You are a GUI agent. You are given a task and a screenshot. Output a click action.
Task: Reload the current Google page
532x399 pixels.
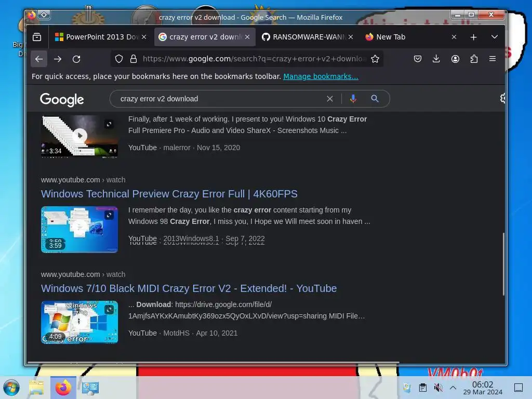pyautogui.click(x=76, y=59)
